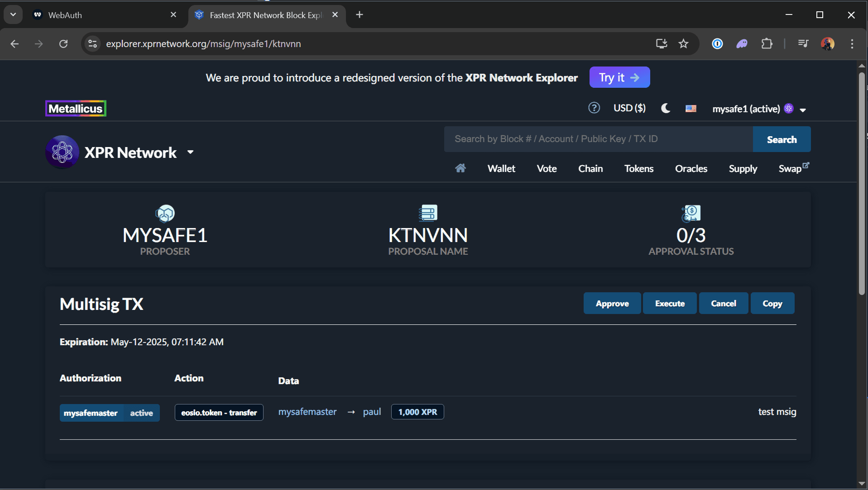Open a new browser tab
Screen dimensions: 868x490
360,15
